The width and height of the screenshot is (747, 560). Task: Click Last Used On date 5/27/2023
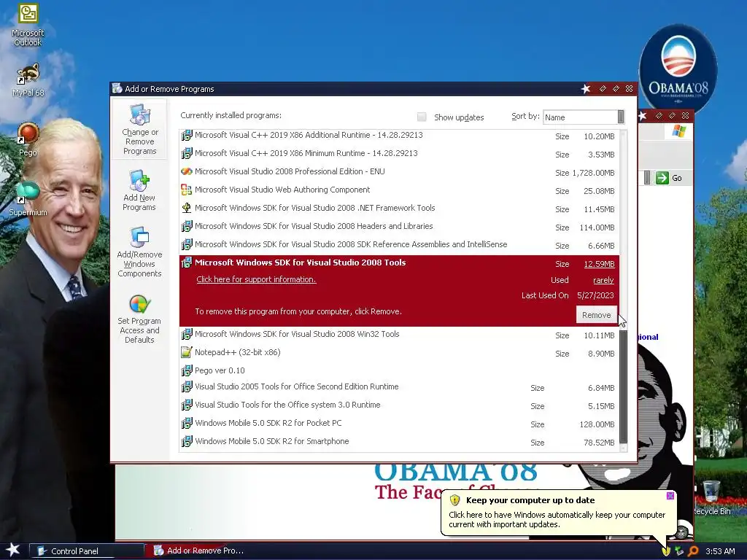[595, 295]
